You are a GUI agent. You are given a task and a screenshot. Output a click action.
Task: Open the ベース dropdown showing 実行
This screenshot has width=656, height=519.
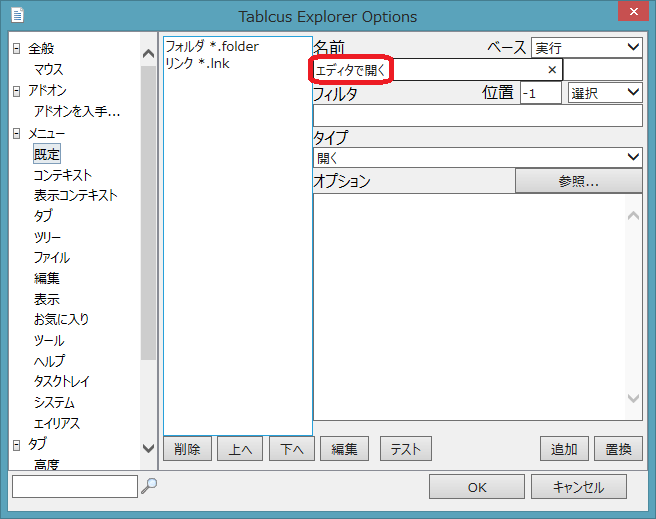(587, 47)
